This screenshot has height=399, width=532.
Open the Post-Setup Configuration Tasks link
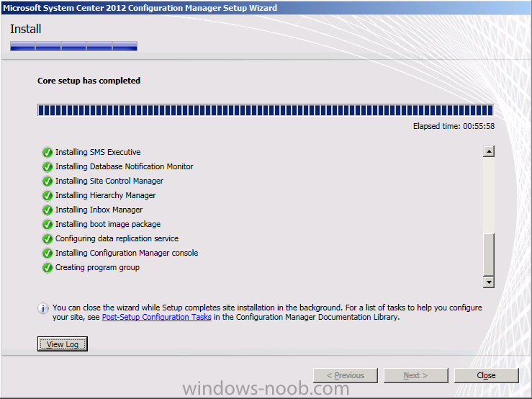pyautogui.click(x=156, y=317)
